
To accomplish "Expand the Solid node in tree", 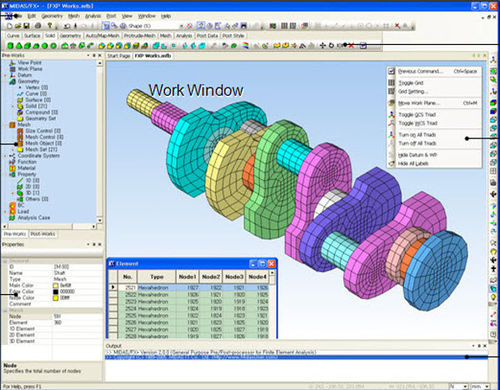I will (13, 106).
